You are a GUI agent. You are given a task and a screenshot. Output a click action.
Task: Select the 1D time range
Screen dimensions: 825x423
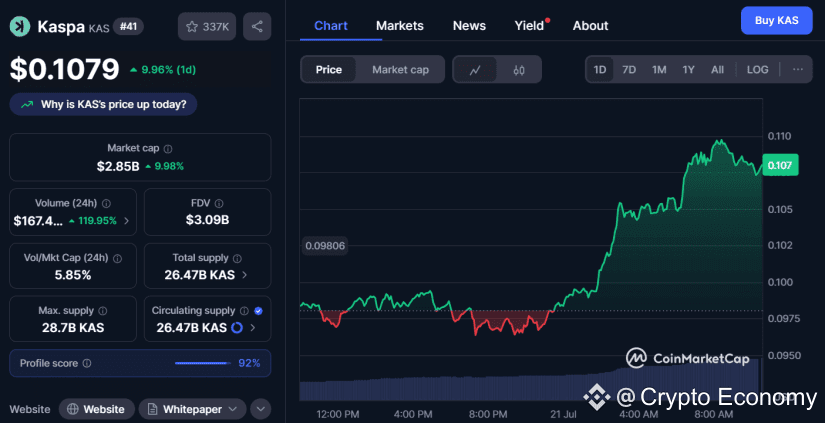pos(600,69)
